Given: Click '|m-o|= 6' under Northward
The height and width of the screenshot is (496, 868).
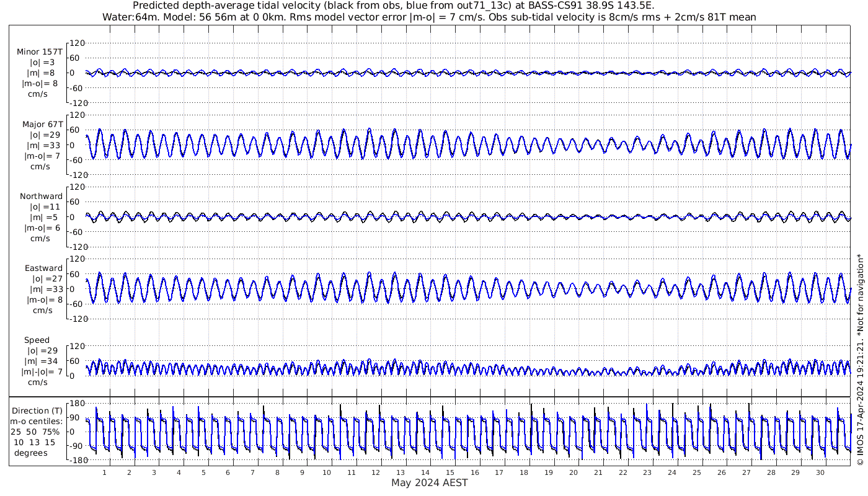Looking at the screenshot, I should tap(42, 228).
